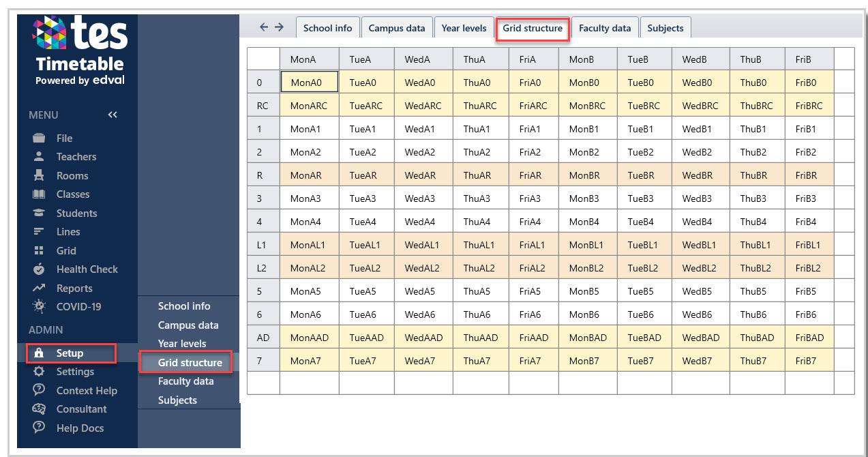Open Year levels in the Setup submenu
Viewport: 868px width, 457px height.
click(x=182, y=344)
